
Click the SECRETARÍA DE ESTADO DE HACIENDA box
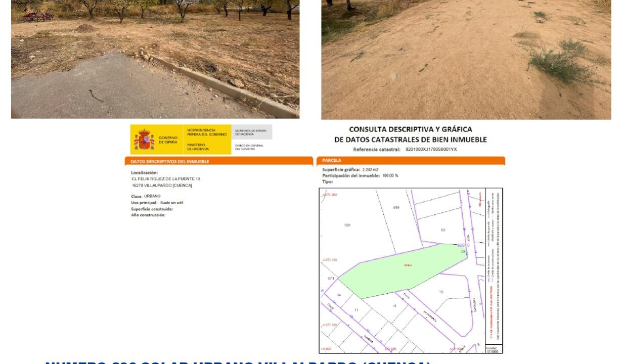pyautogui.click(x=252, y=132)
